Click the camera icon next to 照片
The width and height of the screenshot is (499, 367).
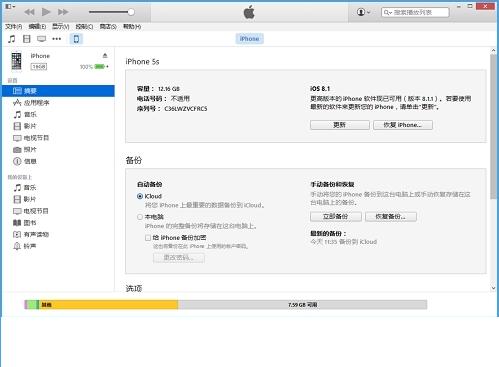coord(17,150)
